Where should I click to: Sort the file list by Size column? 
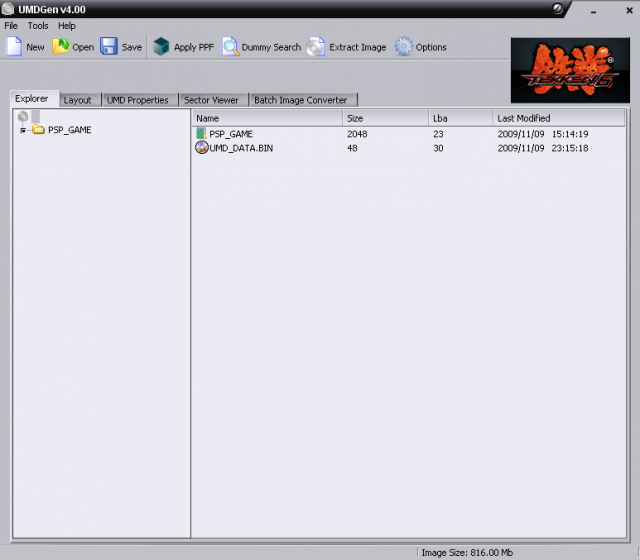pos(385,118)
